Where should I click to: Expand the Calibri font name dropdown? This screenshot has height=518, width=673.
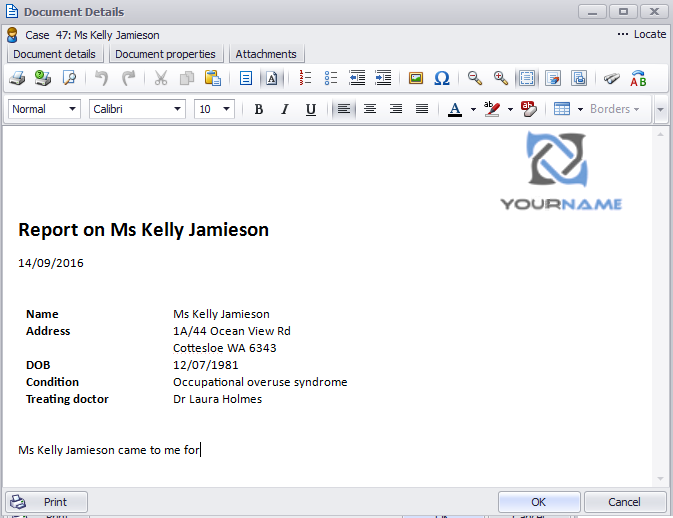[178, 109]
